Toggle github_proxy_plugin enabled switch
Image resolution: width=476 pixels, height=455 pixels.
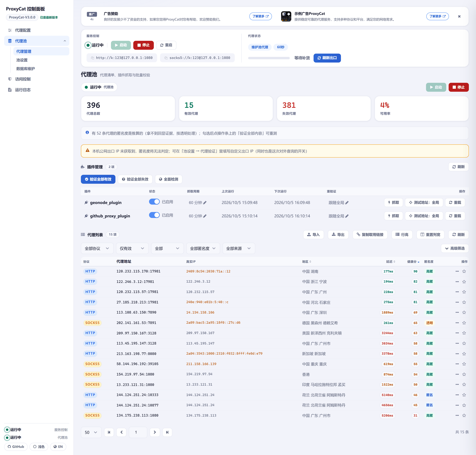pos(154,215)
